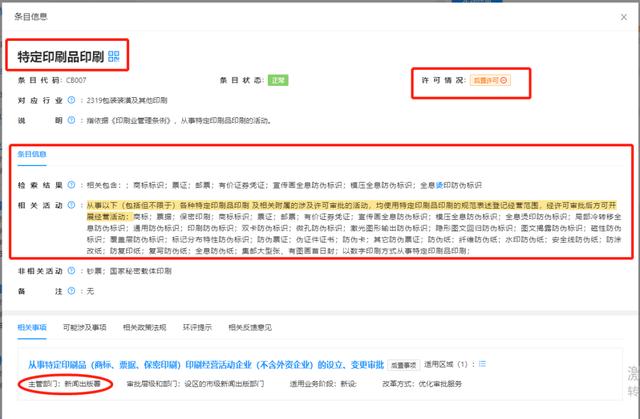640x419 pixels.
Task: Click the help icon next to 检索结果
Action: [x=71, y=185]
